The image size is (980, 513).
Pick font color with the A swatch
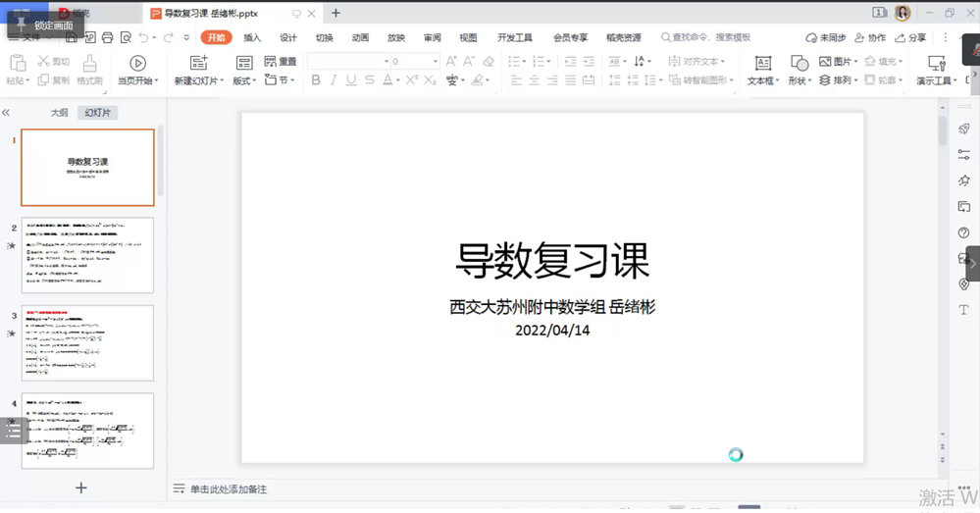(x=387, y=80)
